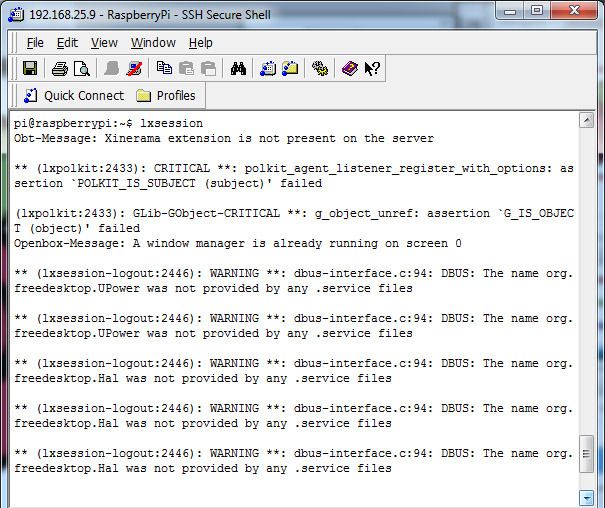Open Print Preview magnifier page icon
605x508 pixels.
point(82,69)
